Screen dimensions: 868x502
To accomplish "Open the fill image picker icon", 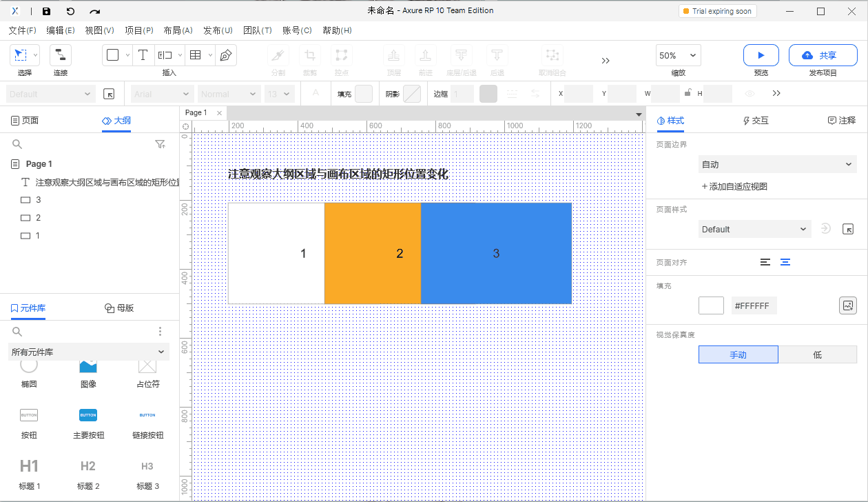I will tap(848, 305).
